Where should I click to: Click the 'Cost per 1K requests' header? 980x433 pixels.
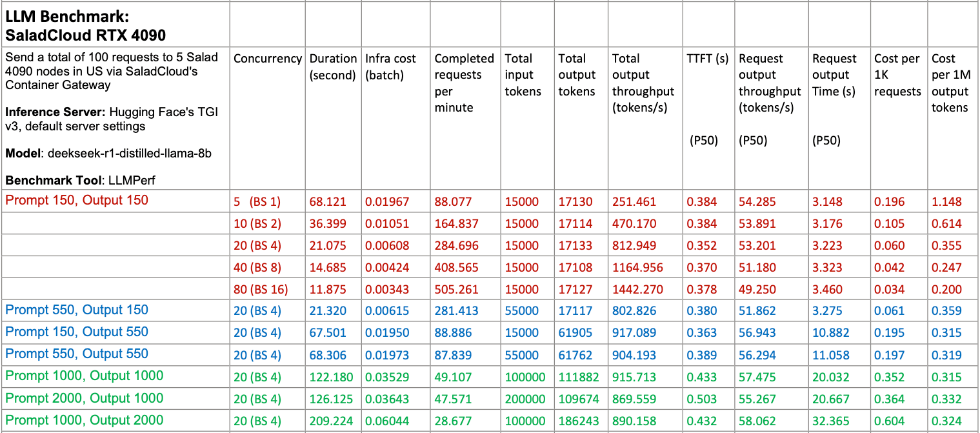(x=897, y=75)
